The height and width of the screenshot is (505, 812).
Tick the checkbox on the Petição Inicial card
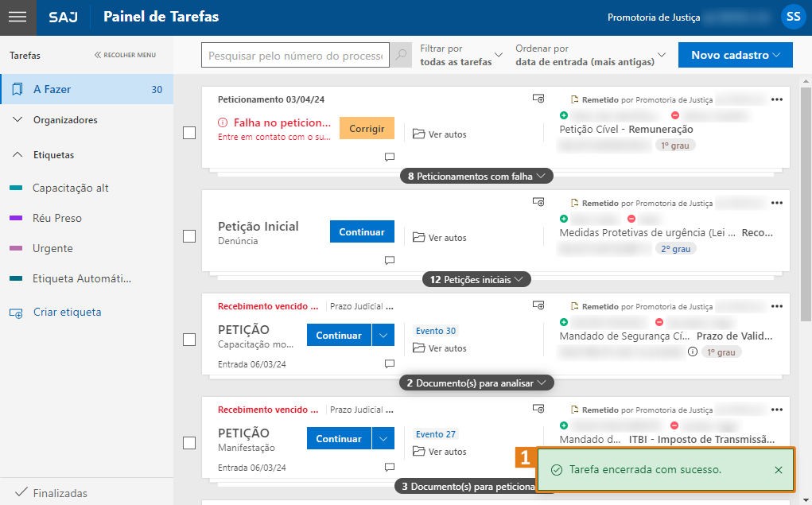pos(188,236)
